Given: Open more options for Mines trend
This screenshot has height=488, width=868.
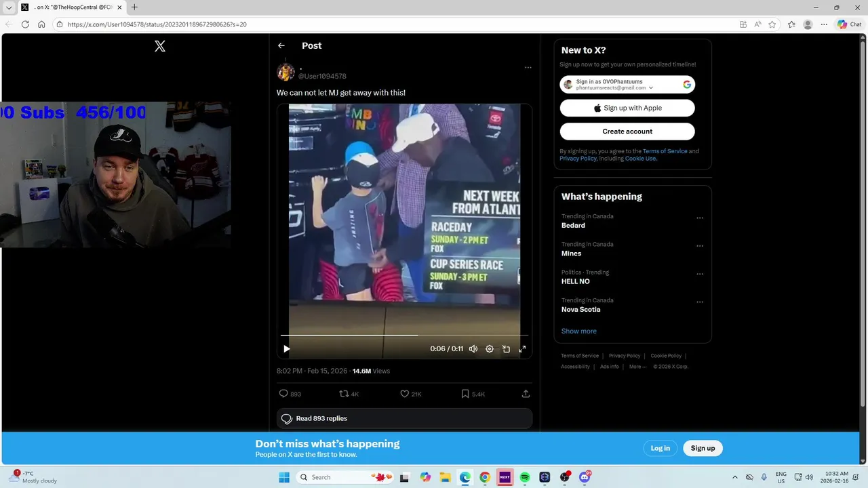Looking at the screenshot, I should point(700,246).
